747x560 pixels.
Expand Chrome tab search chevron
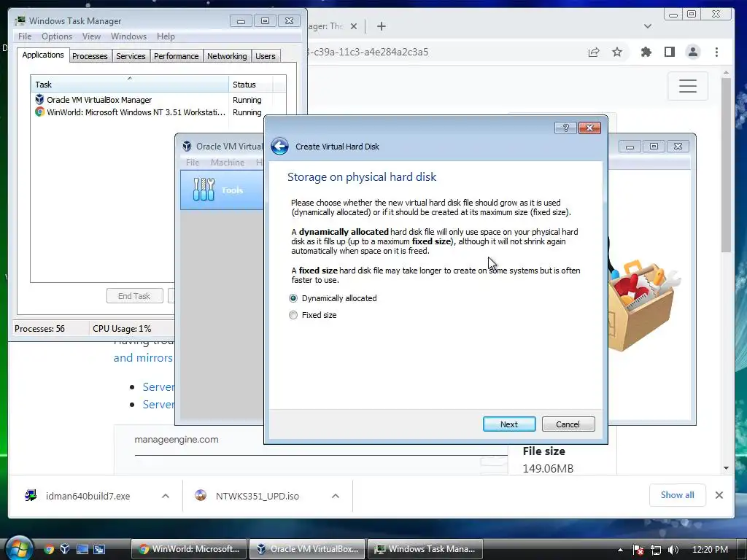648,26
